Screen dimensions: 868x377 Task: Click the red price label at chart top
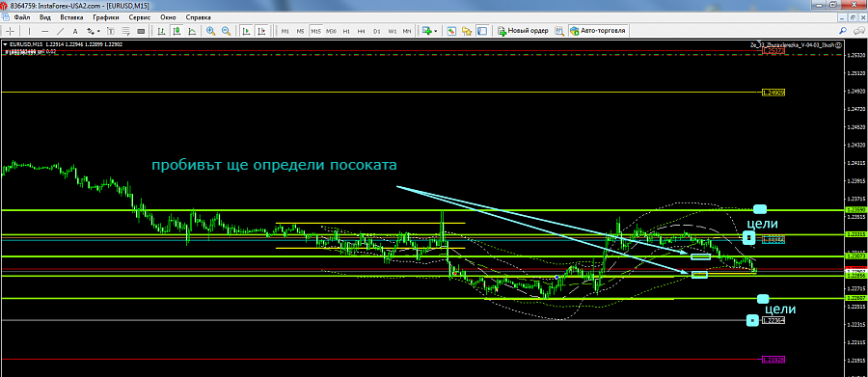[x=773, y=50]
